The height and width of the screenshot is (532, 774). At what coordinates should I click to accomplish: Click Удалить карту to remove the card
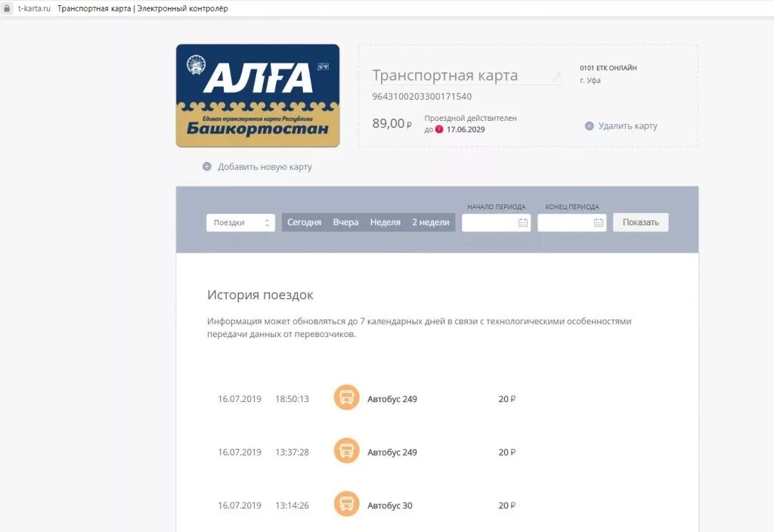click(629, 126)
